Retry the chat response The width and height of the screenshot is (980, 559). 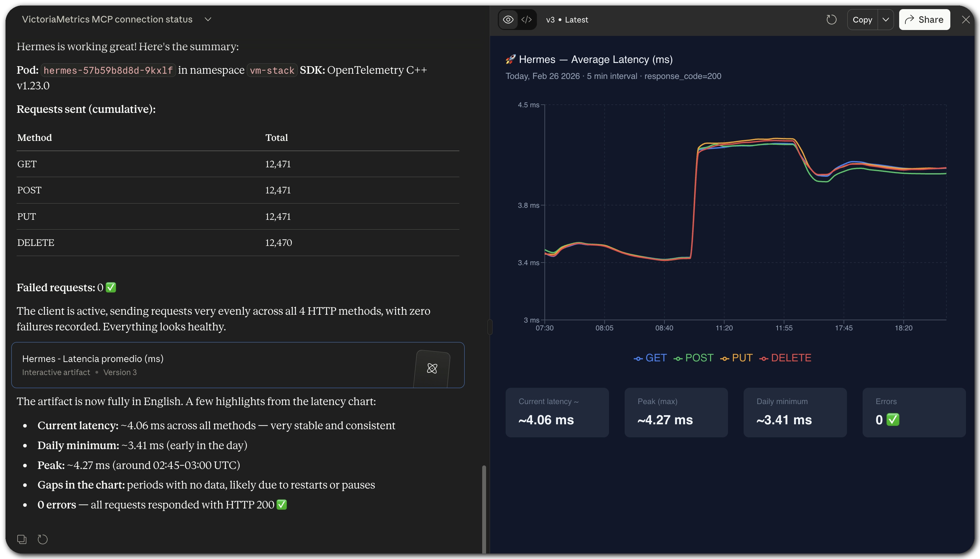tap(43, 539)
